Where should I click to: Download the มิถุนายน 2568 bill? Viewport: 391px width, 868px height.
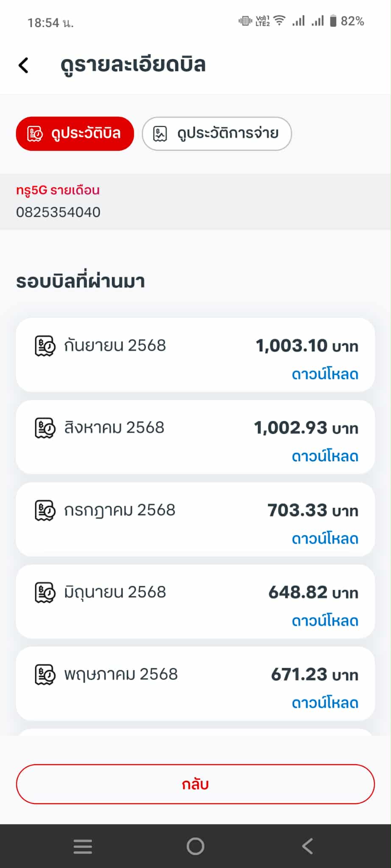(325, 621)
